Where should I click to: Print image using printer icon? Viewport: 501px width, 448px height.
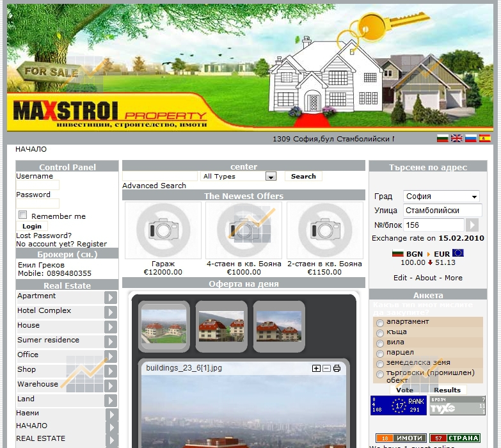pos(337,369)
